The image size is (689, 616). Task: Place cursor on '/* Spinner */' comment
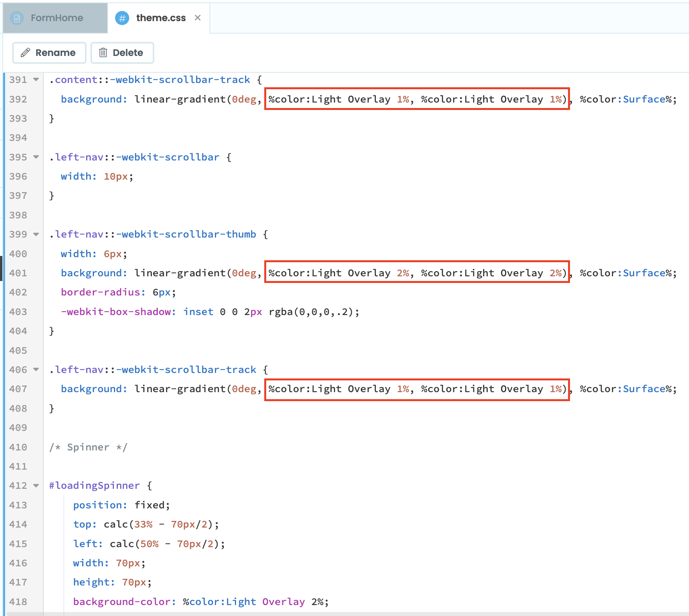pos(88,447)
